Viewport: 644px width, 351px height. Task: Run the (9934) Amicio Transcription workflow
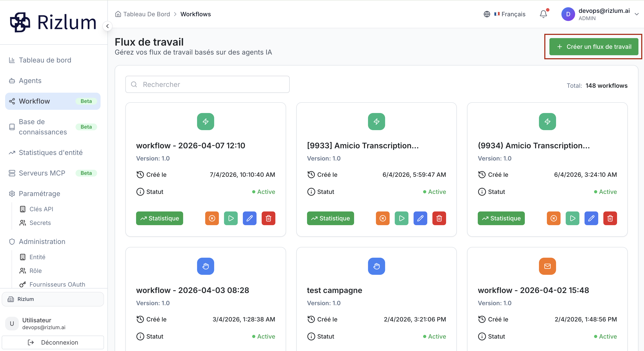[573, 218]
